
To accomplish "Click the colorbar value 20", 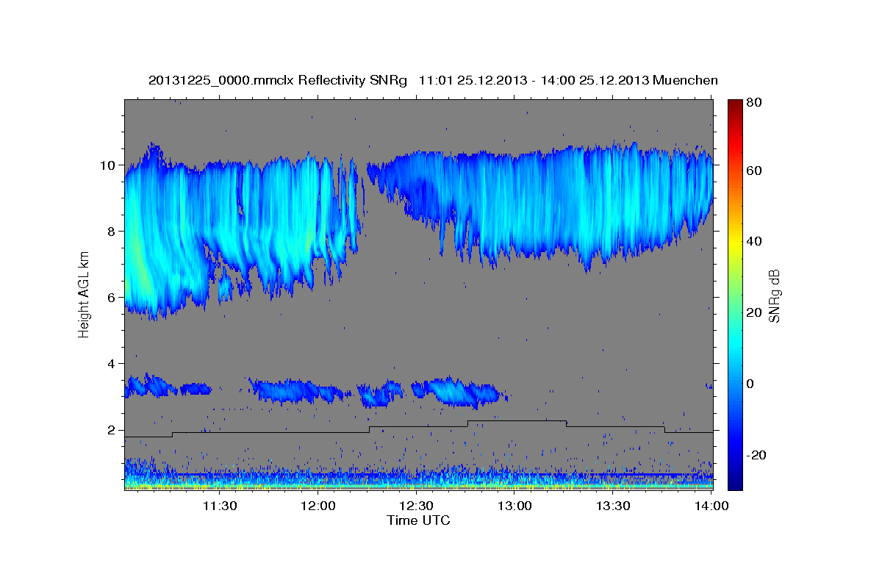I will (x=756, y=312).
